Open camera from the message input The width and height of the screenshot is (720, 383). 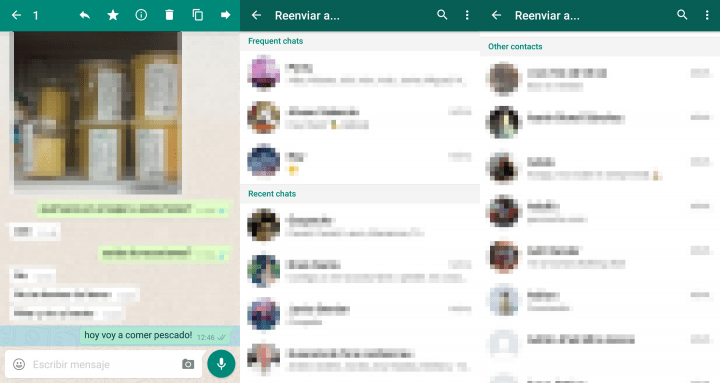pyautogui.click(x=188, y=364)
